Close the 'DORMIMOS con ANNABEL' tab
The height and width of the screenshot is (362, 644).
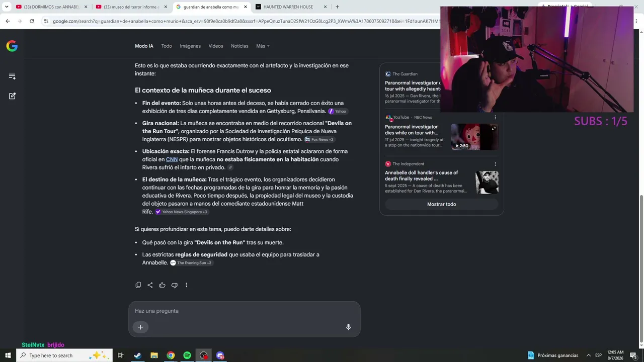click(86, 7)
